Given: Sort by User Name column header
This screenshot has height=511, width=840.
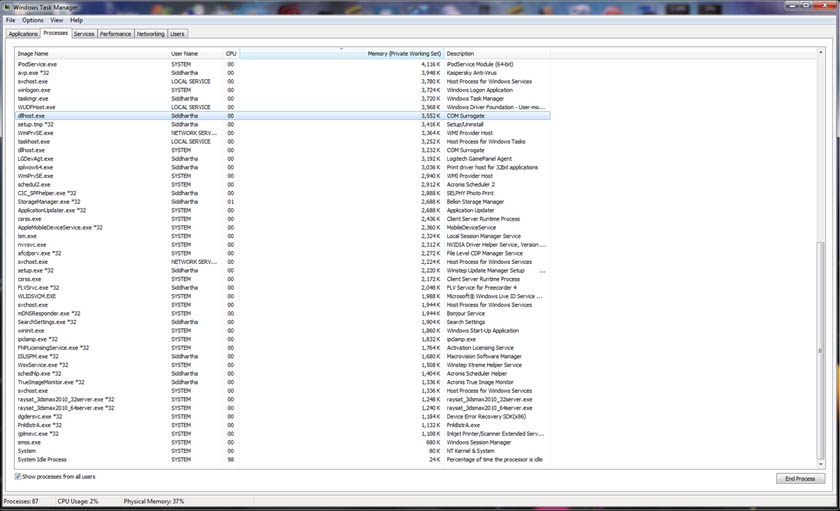Looking at the screenshot, I should [194, 53].
